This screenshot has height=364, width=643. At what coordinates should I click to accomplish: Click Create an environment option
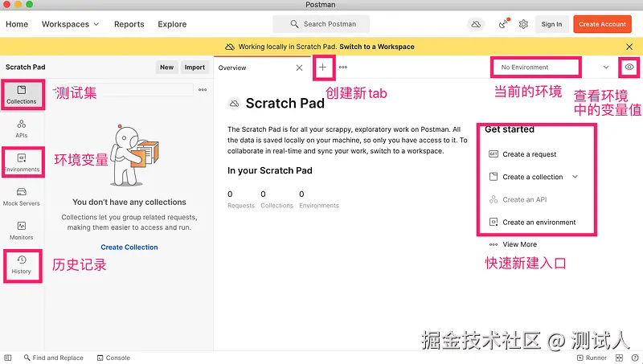pyautogui.click(x=532, y=222)
